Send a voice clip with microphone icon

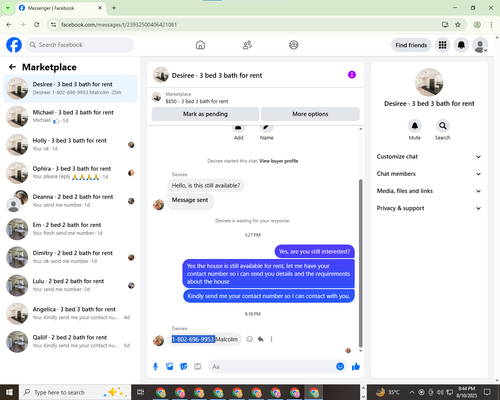[155, 367]
